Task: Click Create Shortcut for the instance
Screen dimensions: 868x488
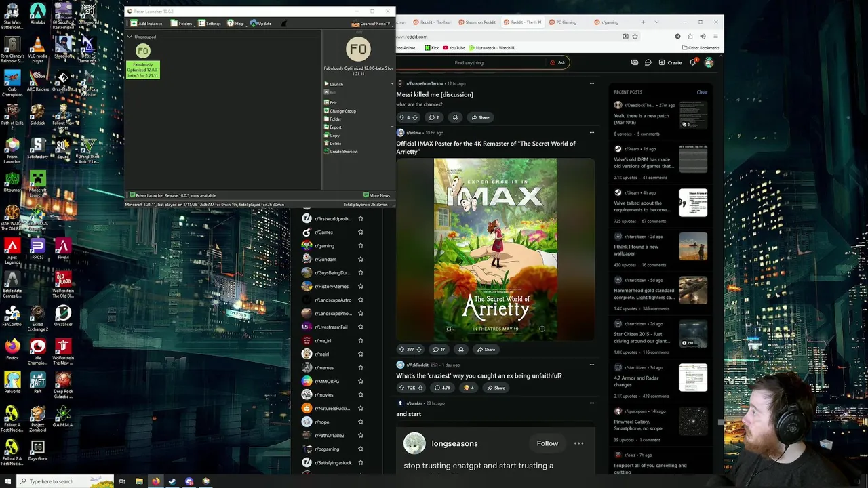Action: coord(340,152)
